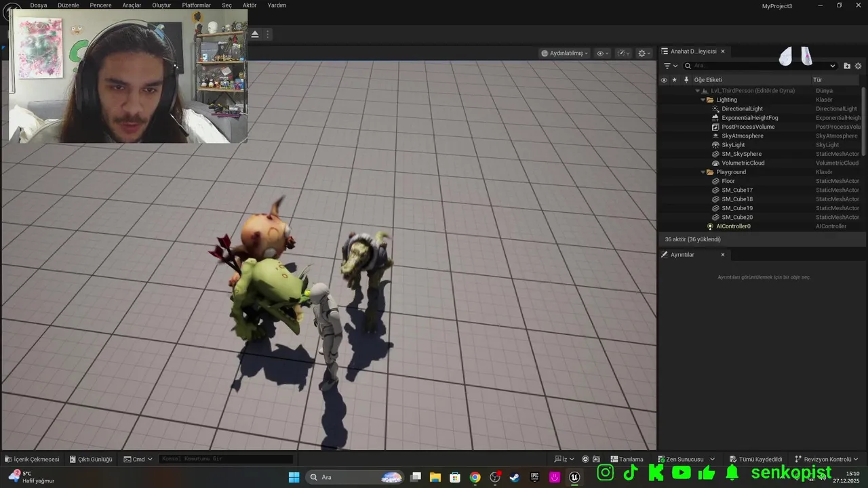Open the viewport show flags eye dropdown
The width and height of the screenshot is (868, 488).
click(602, 53)
